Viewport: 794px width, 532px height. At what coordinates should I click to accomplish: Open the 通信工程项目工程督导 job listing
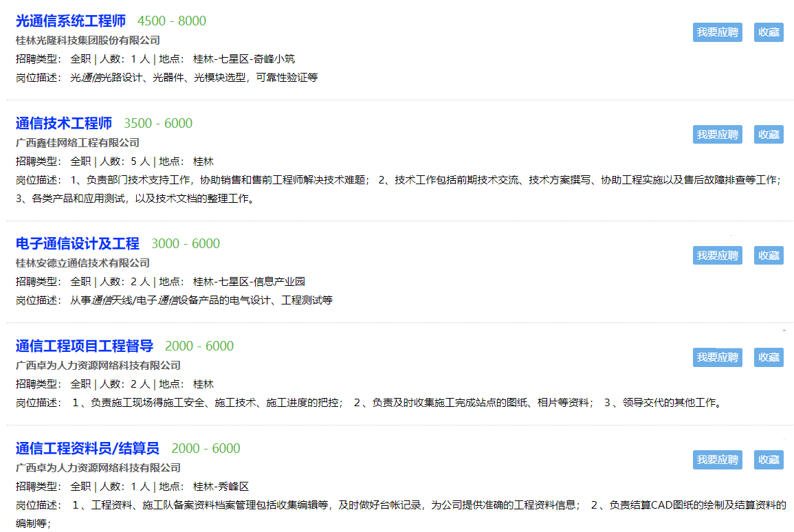coord(85,346)
